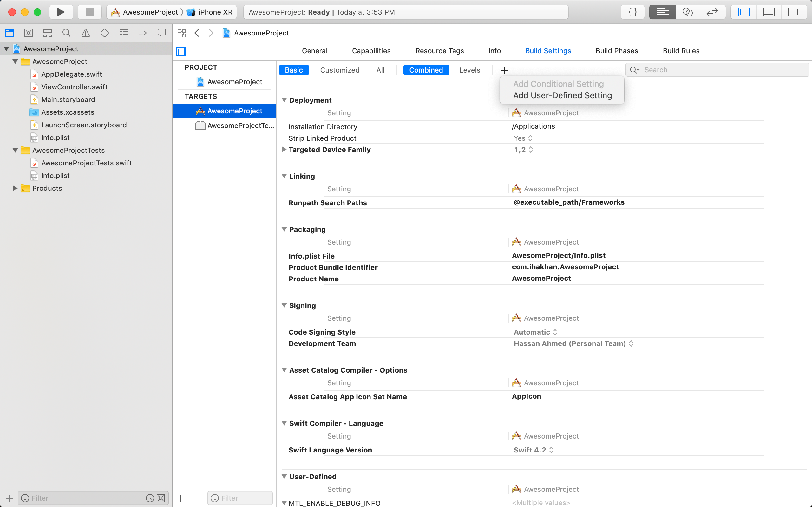Select the Levels view button
Viewport: 812px width, 507px height.
pyautogui.click(x=469, y=70)
